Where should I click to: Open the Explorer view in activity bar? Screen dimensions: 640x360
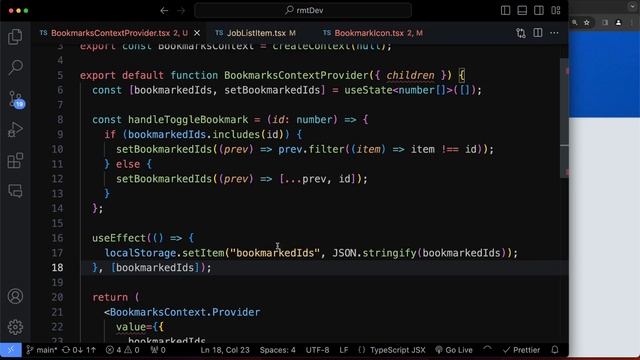point(15,37)
